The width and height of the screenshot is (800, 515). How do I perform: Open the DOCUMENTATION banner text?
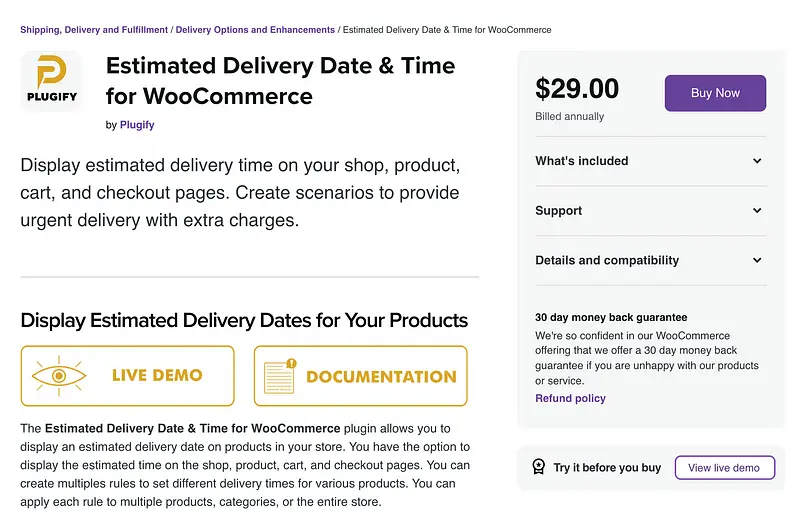pyautogui.click(x=381, y=377)
